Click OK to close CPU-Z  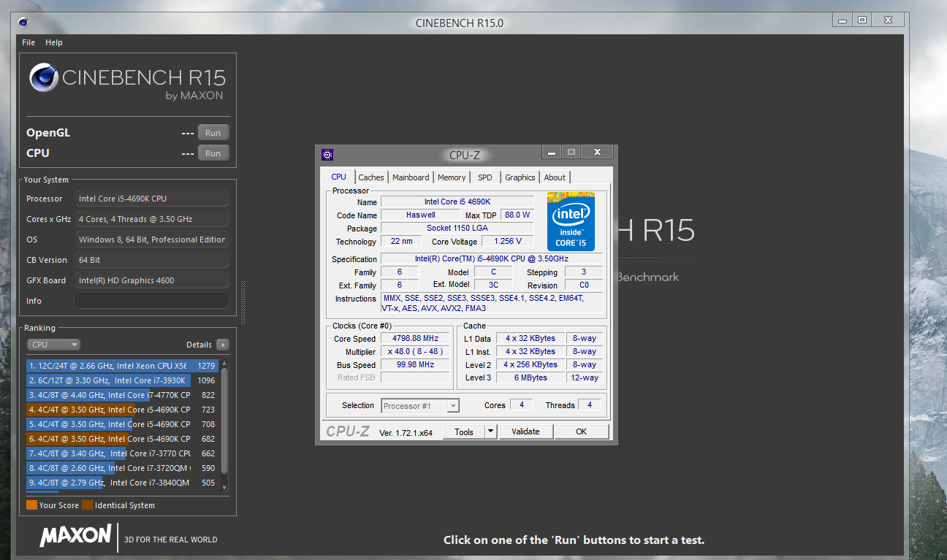coord(581,431)
